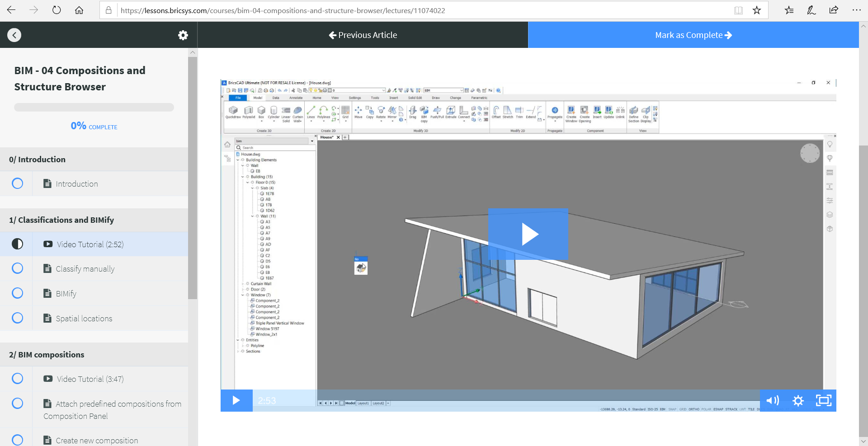Click scroll-down arrow of page scrollbar
The height and width of the screenshot is (446, 868).
(863, 441)
